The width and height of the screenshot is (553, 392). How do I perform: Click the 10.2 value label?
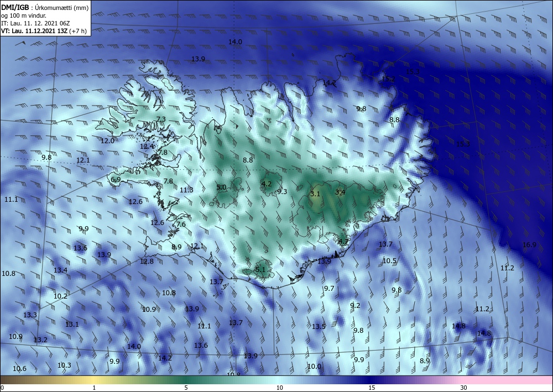point(60,296)
